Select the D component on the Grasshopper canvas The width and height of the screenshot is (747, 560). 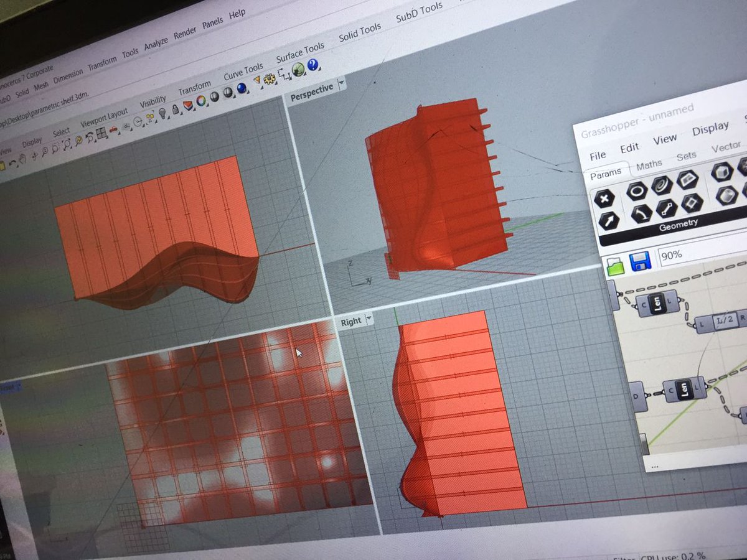(x=637, y=397)
